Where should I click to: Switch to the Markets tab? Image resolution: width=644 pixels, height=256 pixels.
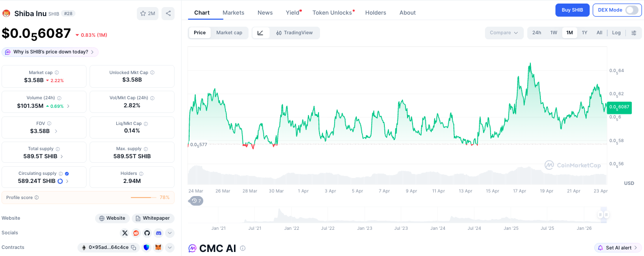pos(233,13)
